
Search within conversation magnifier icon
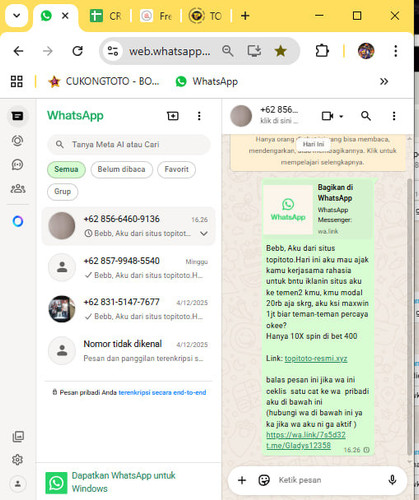tap(366, 116)
